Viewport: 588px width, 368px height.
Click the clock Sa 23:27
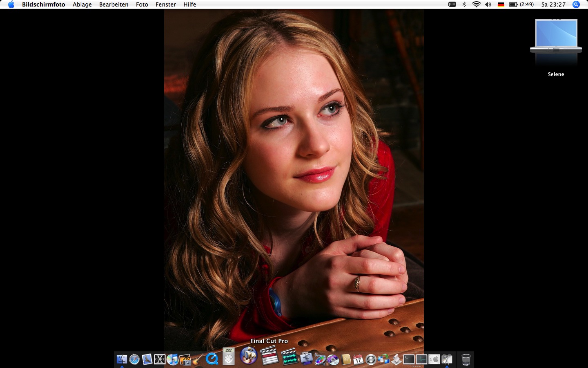click(x=554, y=4)
